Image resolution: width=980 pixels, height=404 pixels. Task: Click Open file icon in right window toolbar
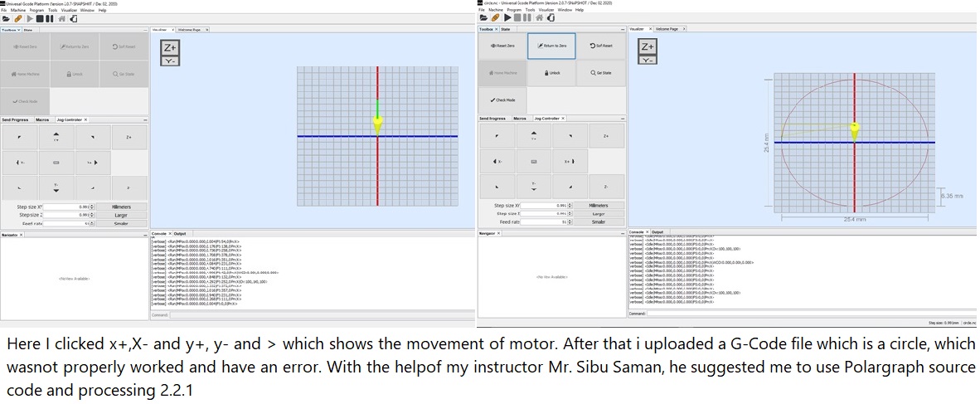[x=483, y=17]
